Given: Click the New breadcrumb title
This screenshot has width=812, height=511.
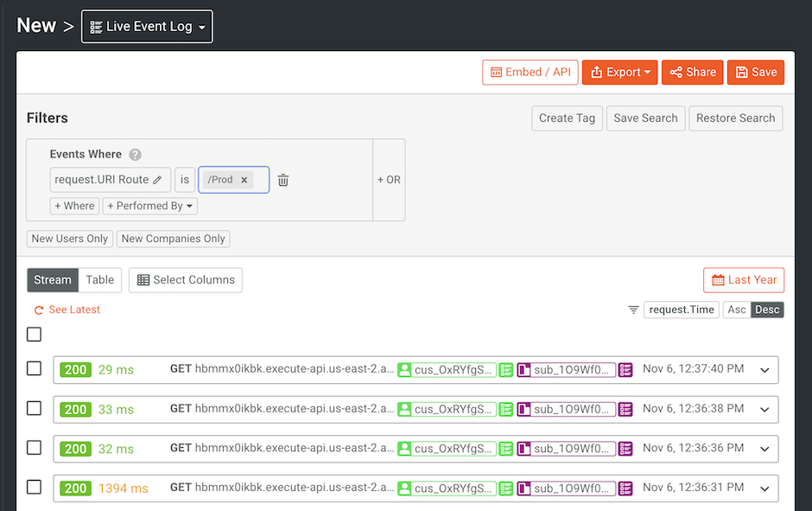Looking at the screenshot, I should pos(36,25).
